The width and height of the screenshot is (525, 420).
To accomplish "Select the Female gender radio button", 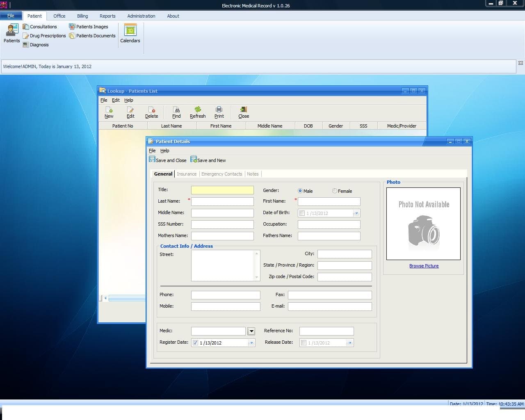I will [334, 191].
